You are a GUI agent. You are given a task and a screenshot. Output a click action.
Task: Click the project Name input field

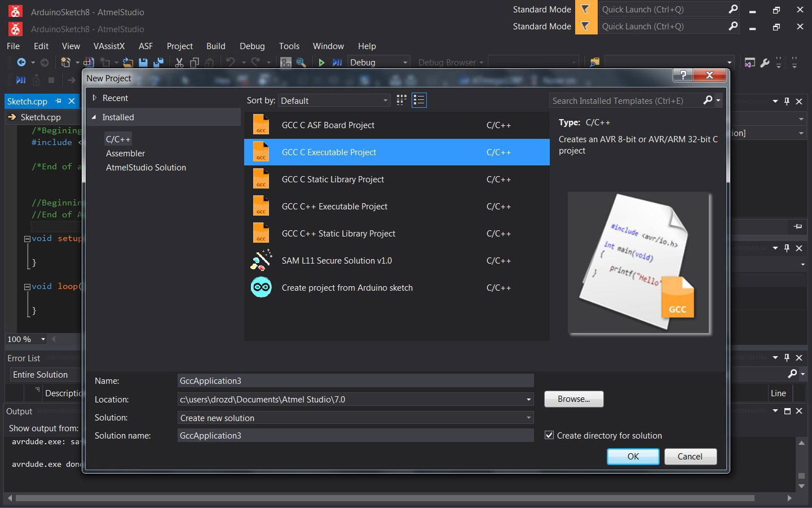tap(355, 380)
